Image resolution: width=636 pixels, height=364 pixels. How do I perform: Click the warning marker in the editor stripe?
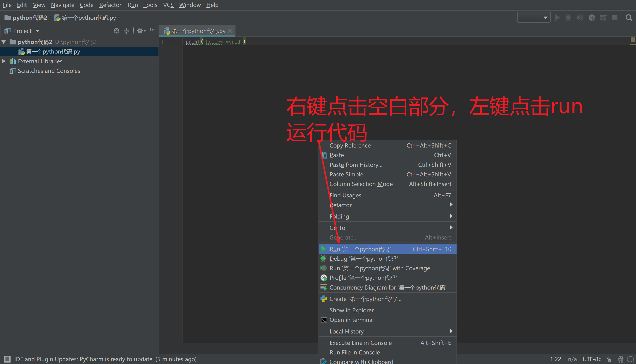coord(633,40)
